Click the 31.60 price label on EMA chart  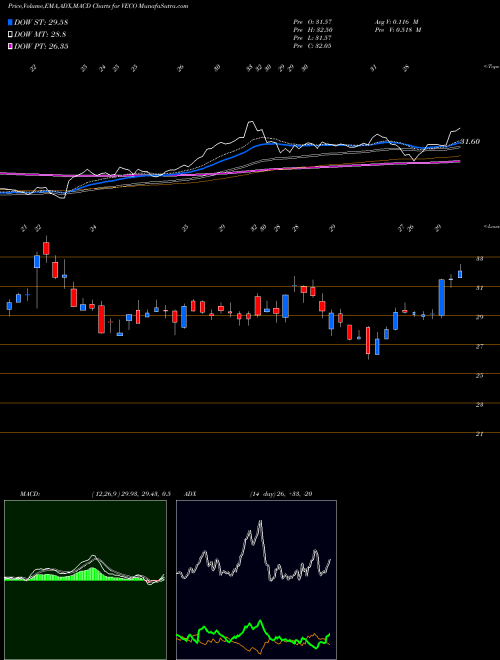(x=470, y=142)
